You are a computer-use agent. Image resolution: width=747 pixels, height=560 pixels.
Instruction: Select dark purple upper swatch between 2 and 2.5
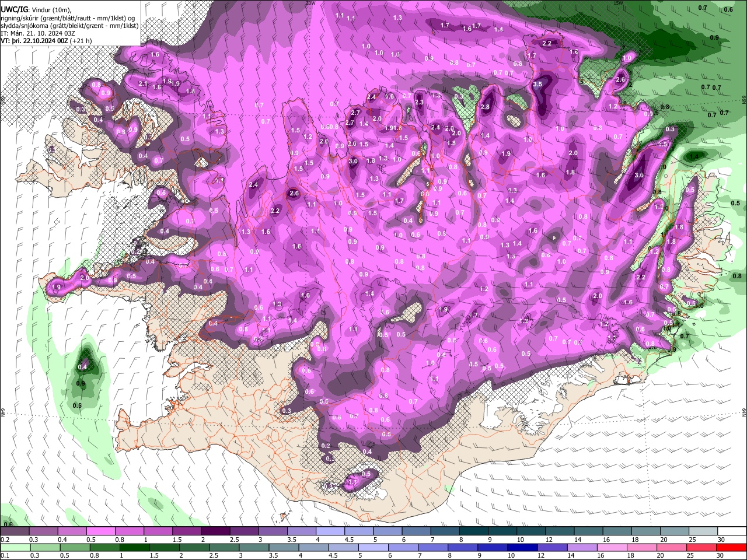click(215, 531)
